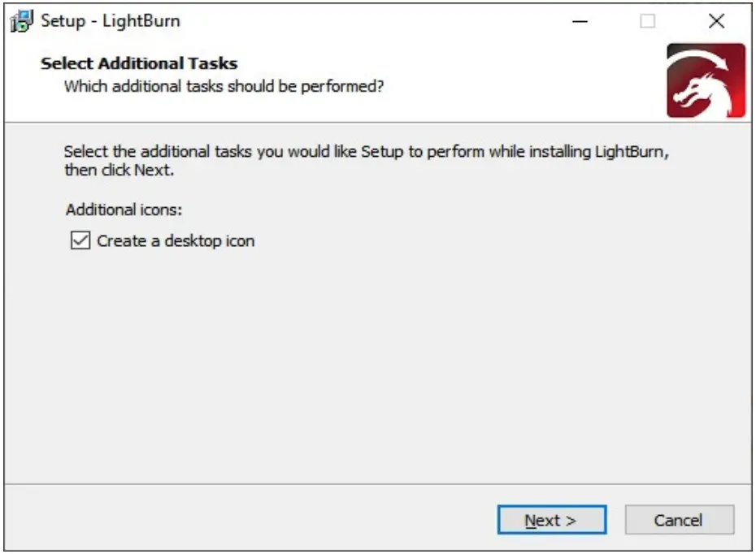Screen dimensions: 756x554
Task: Click the Select Additional Tasks heading
Action: (x=137, y=62)
